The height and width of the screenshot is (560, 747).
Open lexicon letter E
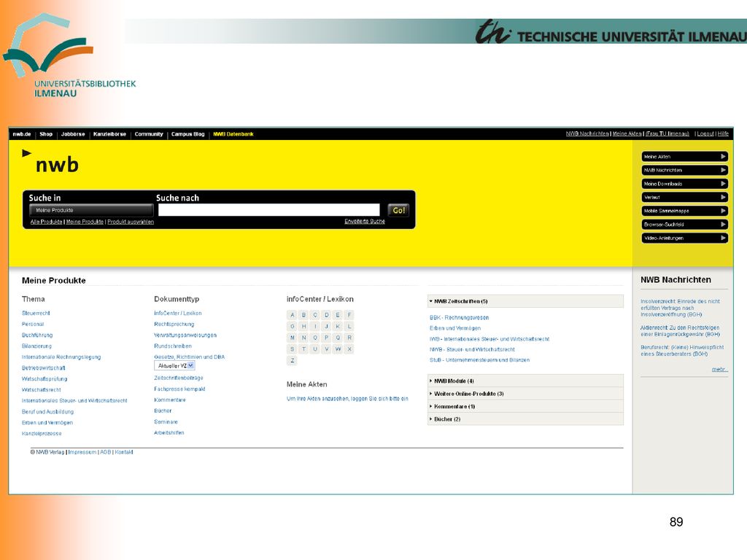(x=338, y=315)
